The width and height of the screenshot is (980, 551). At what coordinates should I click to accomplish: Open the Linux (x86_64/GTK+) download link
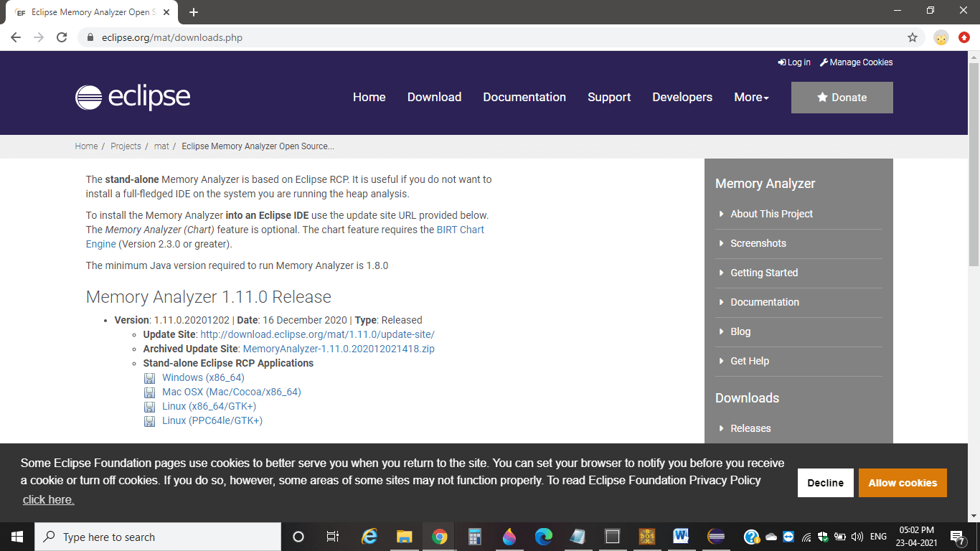click(x=209, y=407)
